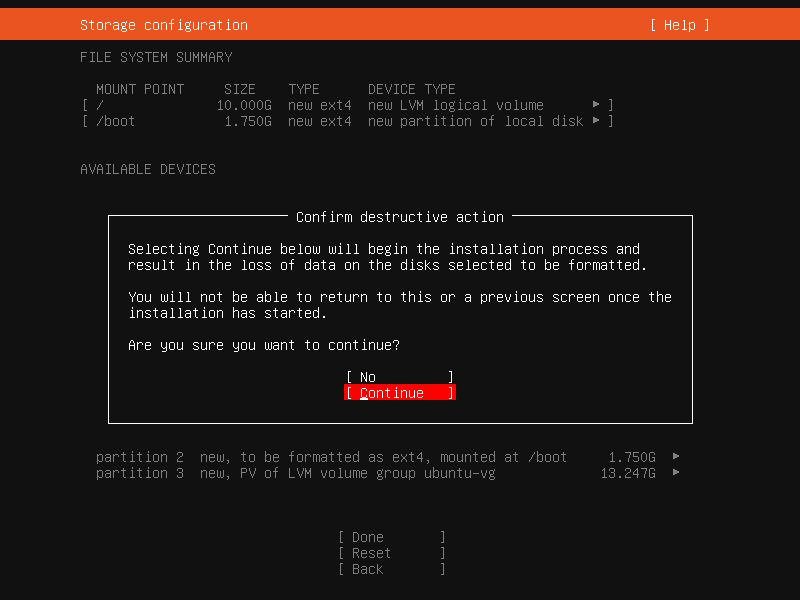Click the Confirm destructive action dialog title
800x600 pixels.
pos(399,217)
